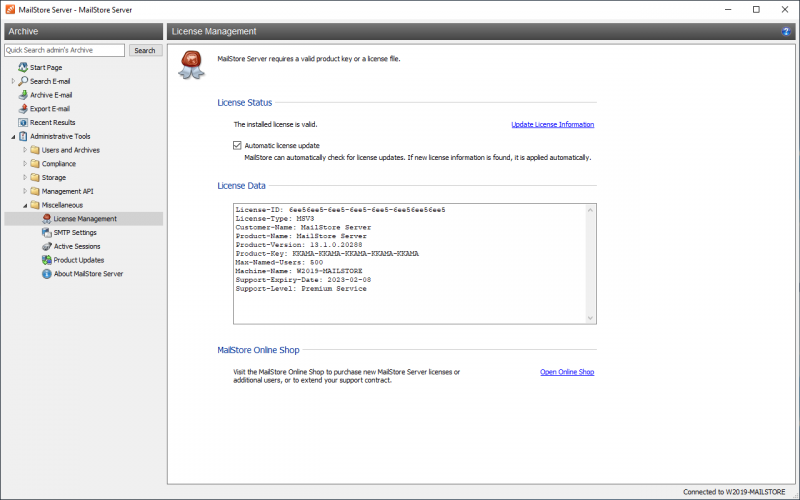Click the blue help icon in header
The height and width of the screenshot is (500, 800).
787,32
